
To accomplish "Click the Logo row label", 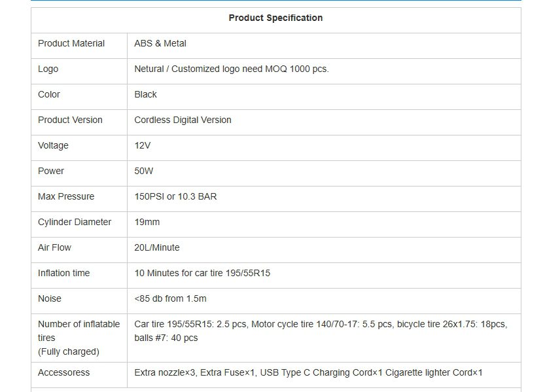I will (x=48, y=69).
